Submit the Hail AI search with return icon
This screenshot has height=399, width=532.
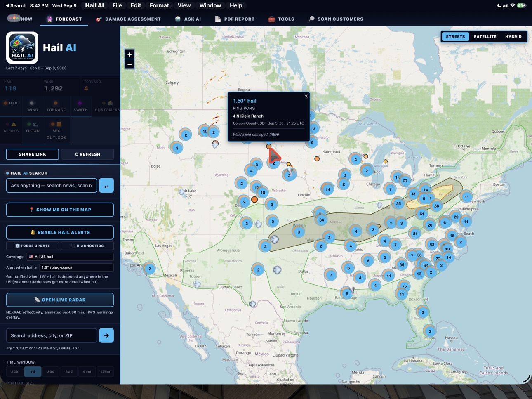point(106,186)
